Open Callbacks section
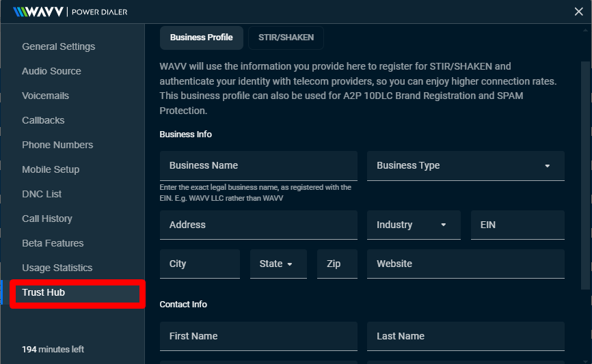Viewport: 592px width, 364px height. (43, 120)
